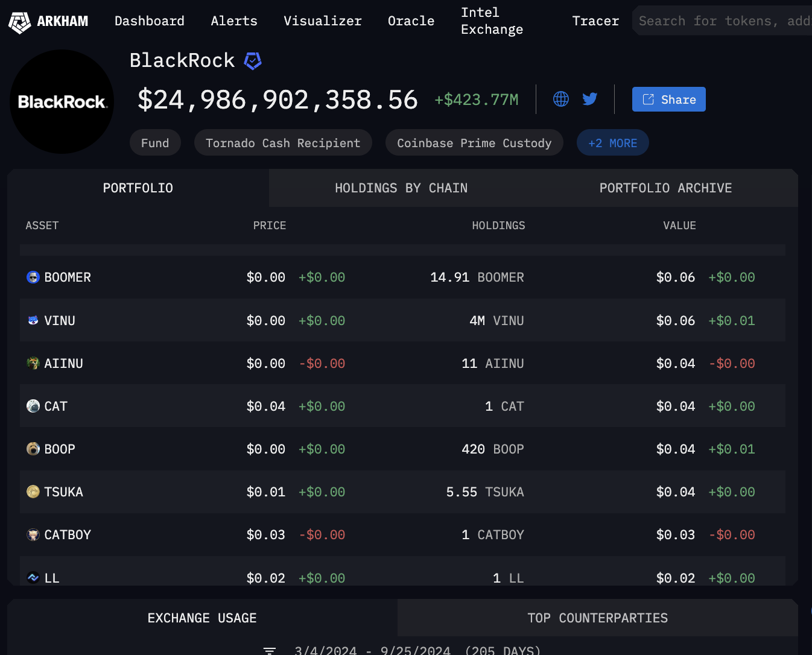Go to Alerts in navigation
Image resolution: width=812 pixels, height=655 pixels.
pyautogui.click(x=234, y=21)
